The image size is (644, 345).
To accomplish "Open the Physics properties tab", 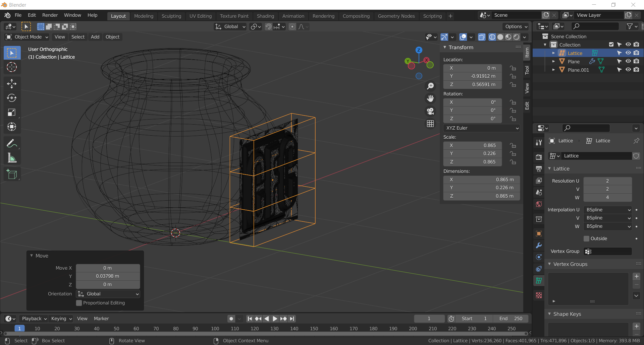I will 539,257.
